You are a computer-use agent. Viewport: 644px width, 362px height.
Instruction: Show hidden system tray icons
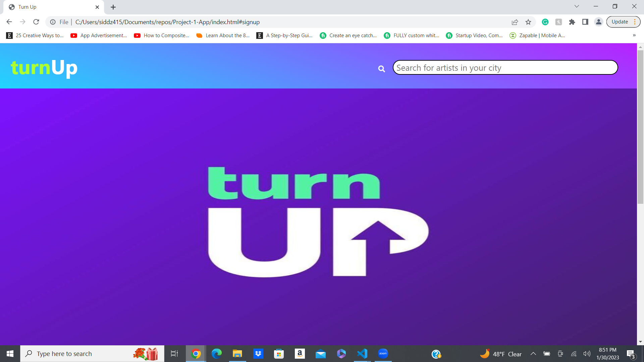pyautogui.click(x=533, y=354)
